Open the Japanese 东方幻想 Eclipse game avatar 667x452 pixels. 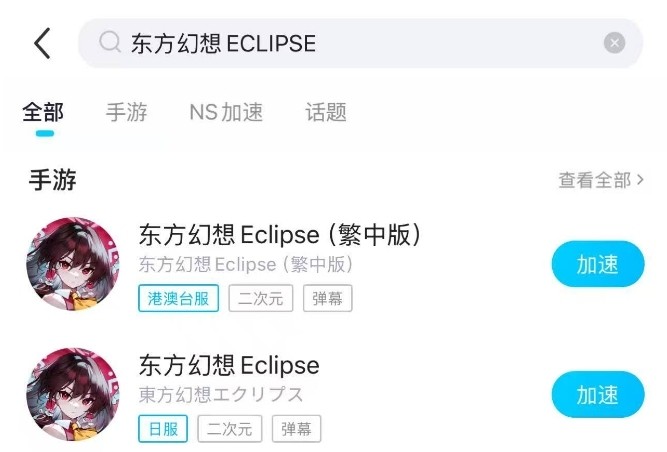click(73, 394)
